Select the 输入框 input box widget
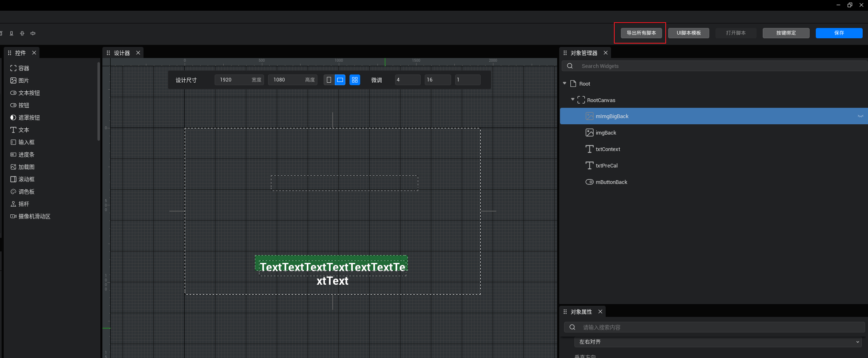 pos(23,142)
